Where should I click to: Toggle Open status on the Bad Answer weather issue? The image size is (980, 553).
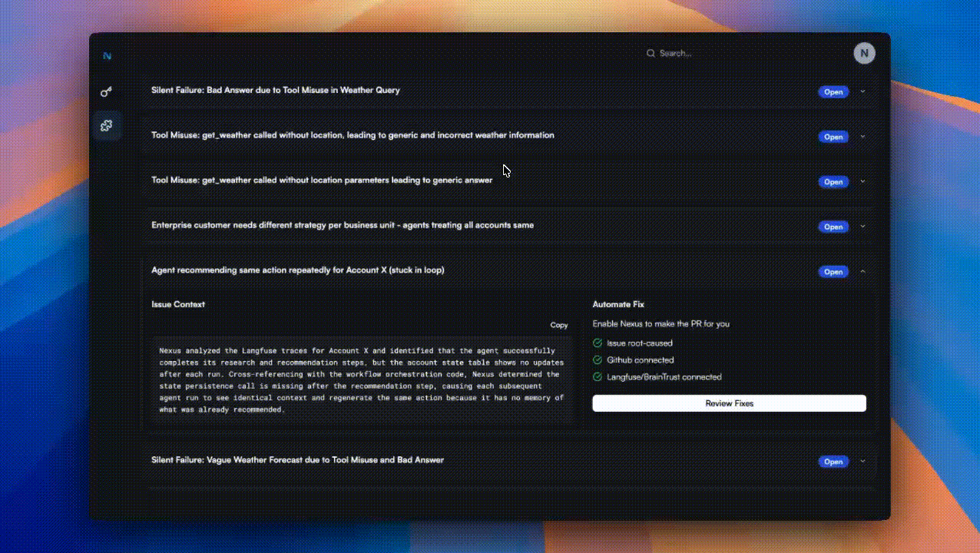tap(833, 91)
